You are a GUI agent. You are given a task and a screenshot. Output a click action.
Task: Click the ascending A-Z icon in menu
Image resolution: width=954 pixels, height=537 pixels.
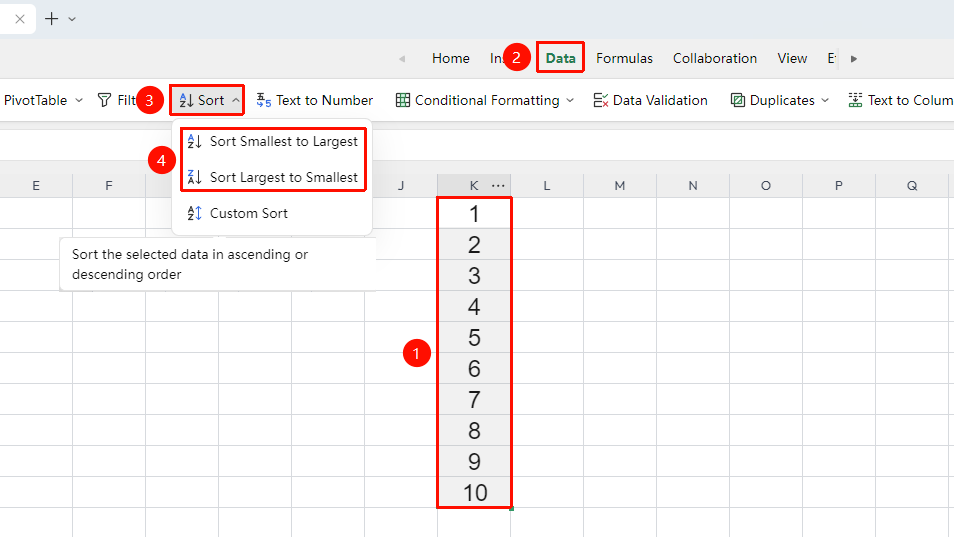click(x=194, y=142)
